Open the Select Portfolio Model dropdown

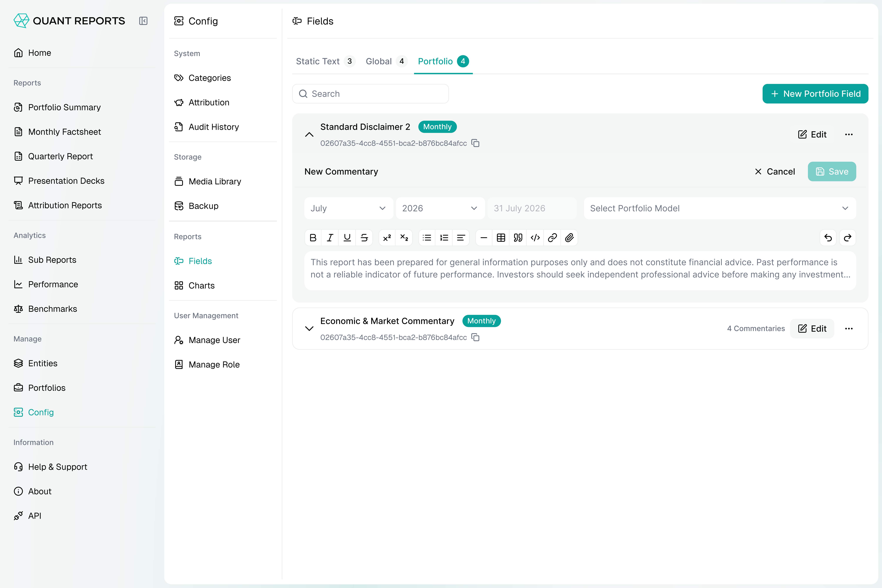(720, 208)
